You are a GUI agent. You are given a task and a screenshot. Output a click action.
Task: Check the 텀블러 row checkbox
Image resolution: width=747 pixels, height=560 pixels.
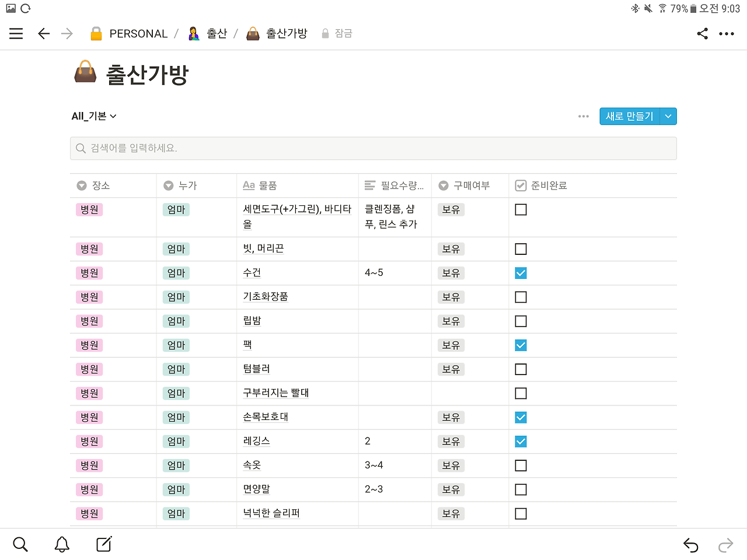click(x=521, y=369)
